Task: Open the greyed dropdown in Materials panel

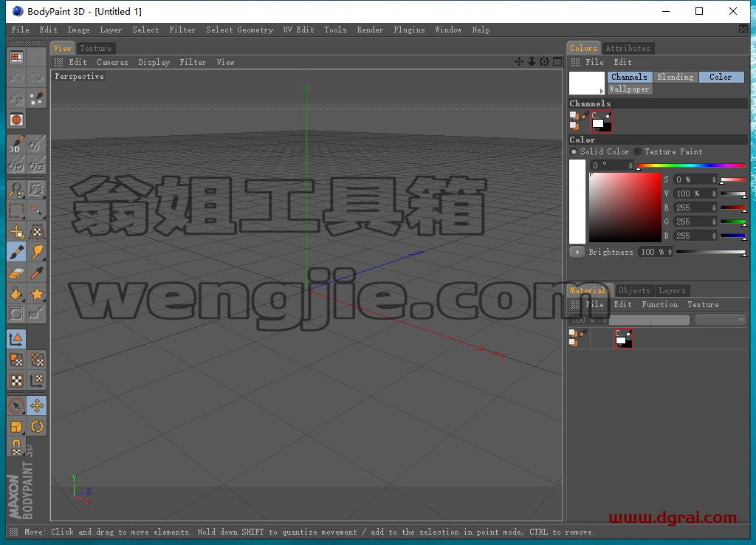Action: (x=721, y=320)
